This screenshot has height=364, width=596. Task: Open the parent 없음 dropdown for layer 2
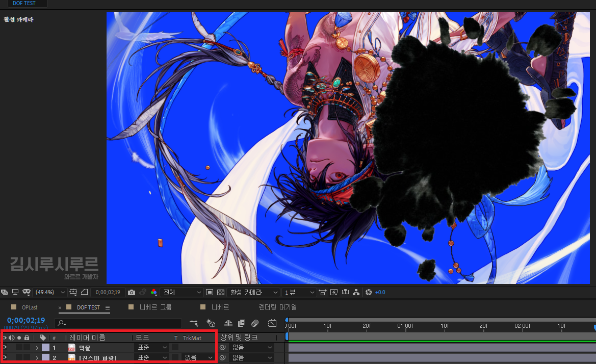(251, 357)
